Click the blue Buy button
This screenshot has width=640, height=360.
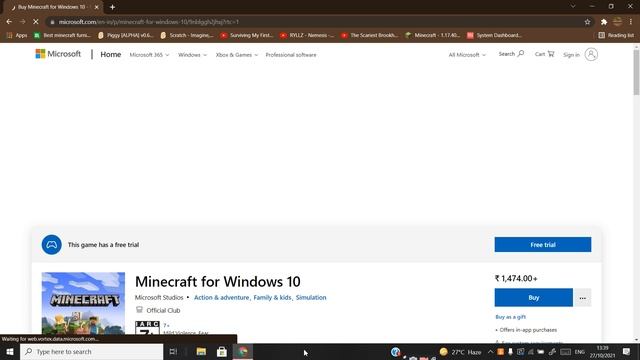coord(533,298)
